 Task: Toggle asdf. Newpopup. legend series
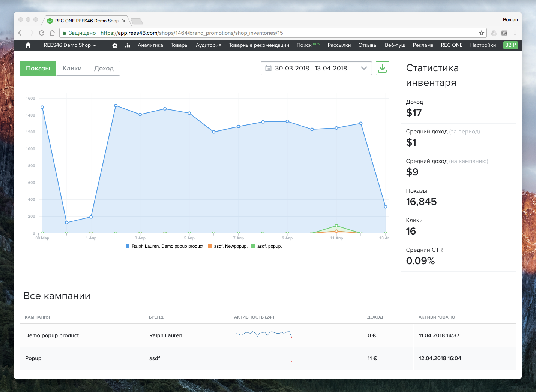coord(228,246)
